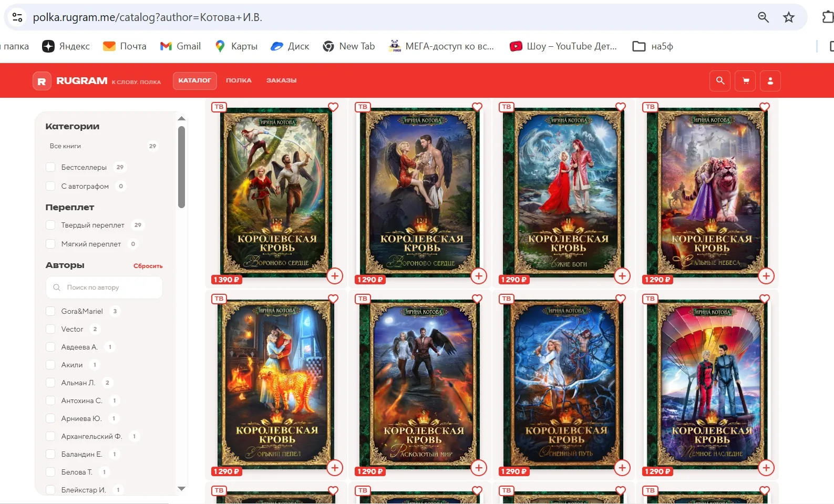Favorite the Чужие боги book with heart

click(x=621, y=107)
